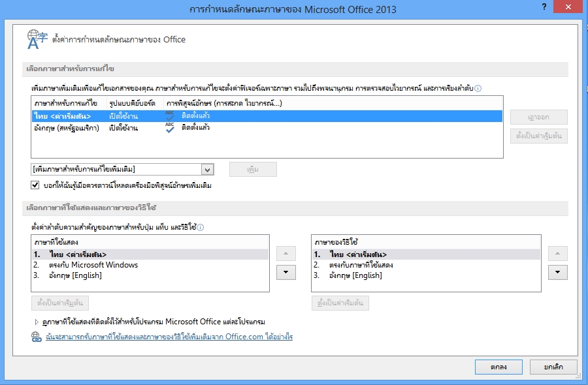Select 3. อังกฤษ [English] in display language list

[x=150, y=275]
